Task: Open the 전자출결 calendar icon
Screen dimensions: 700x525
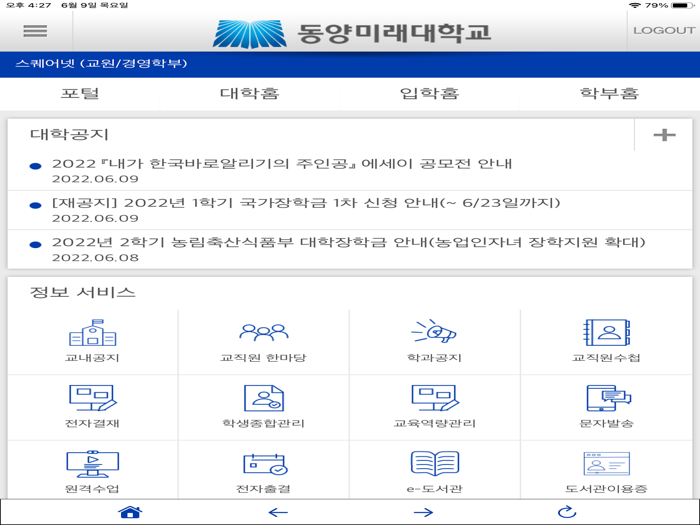Action: 265,464
